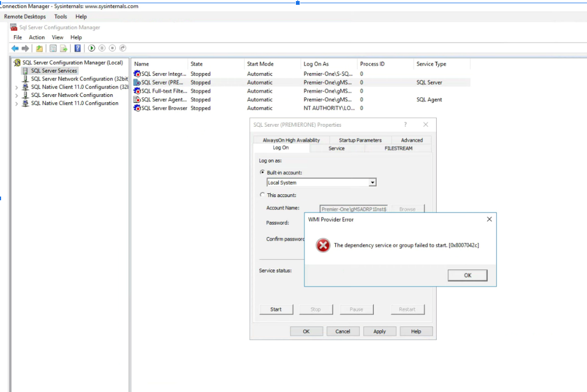
Task: Click the SQL Server Agent service icon
Action: 137,100
